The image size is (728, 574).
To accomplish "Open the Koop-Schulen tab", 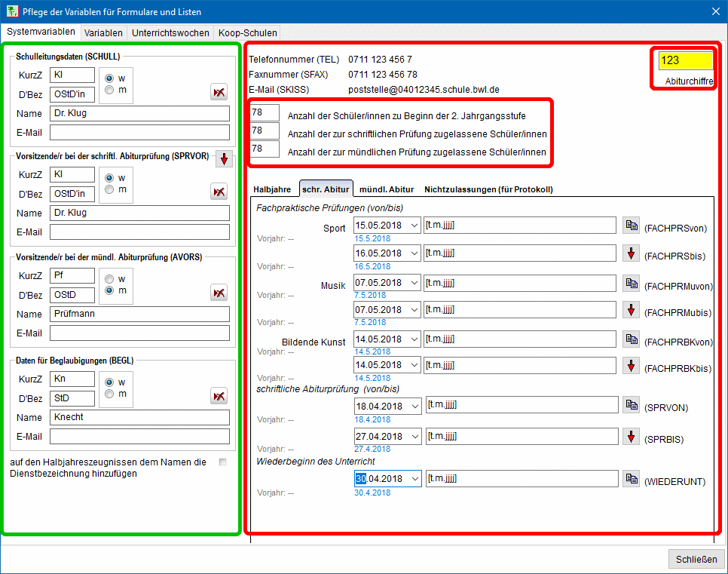I will click(247, 33).
